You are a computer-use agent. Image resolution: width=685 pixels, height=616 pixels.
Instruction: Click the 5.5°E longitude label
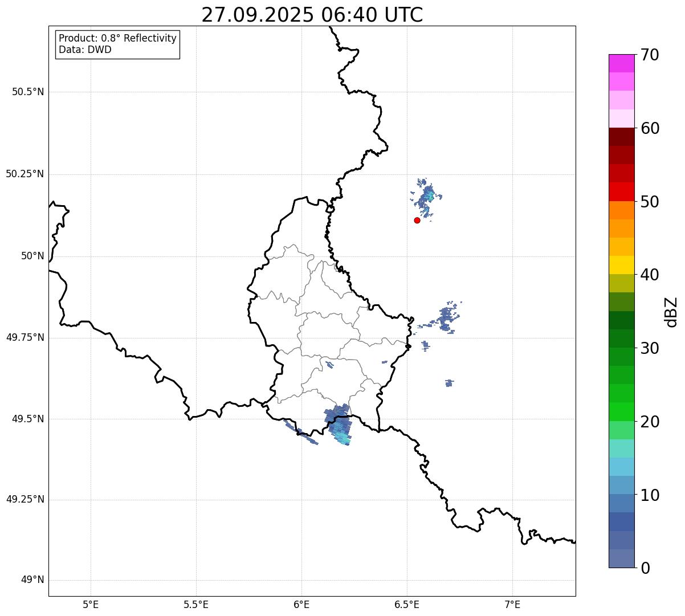coord(196,604)
